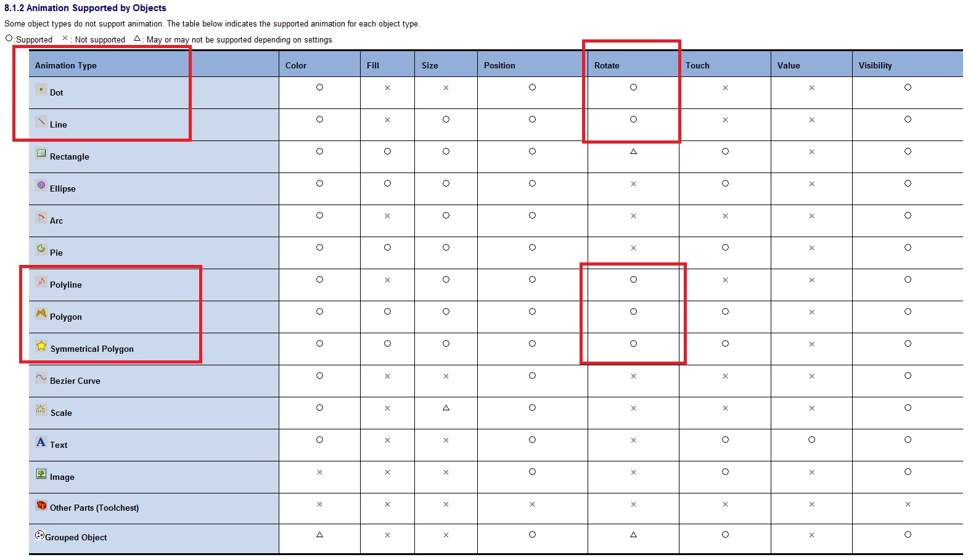
Task: Click the 'Ellipse' row label
Action: point(63,189)
